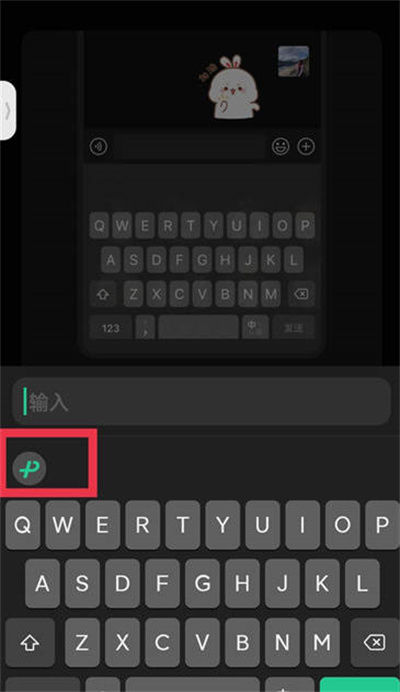
Task: Tap the M key on bottom keyboard
Action: 322,642
